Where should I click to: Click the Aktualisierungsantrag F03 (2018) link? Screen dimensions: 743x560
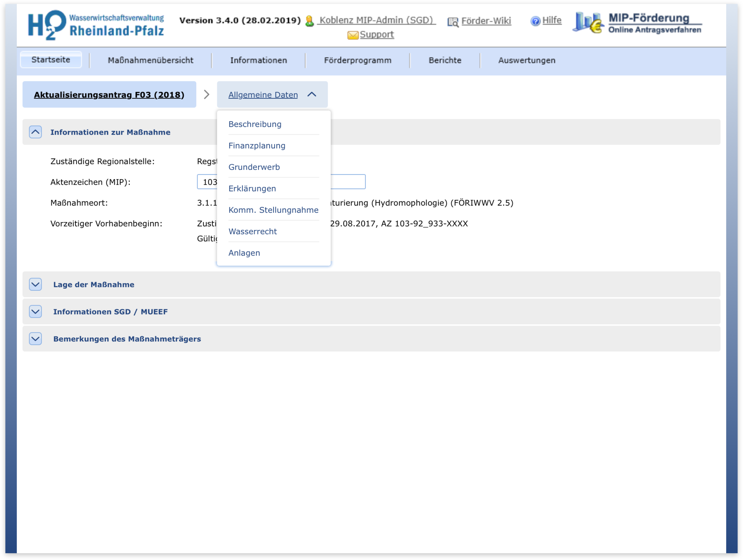109,95
